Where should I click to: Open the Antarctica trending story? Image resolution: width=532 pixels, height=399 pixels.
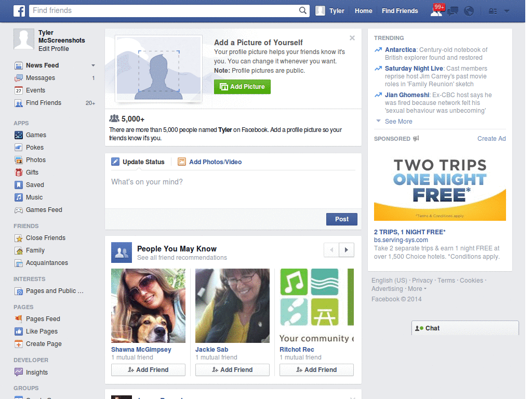(401, 50)
